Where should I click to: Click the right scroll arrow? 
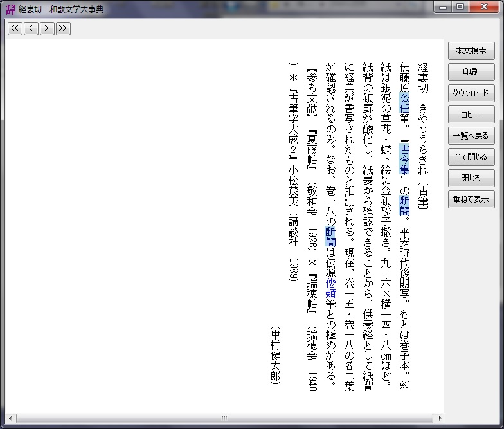pyautogui.click(x=440, y=418)
